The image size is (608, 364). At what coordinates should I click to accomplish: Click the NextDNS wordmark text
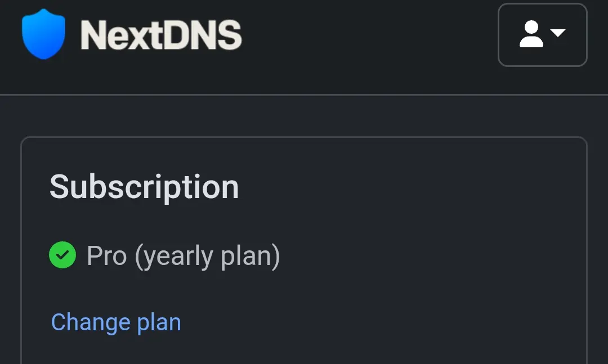coord(161,35)
